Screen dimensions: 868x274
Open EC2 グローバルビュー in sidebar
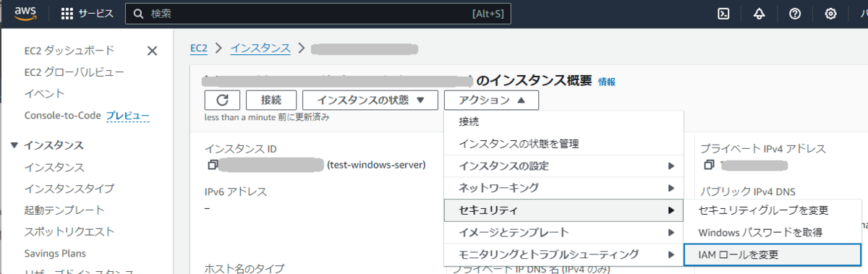[74, 72]
